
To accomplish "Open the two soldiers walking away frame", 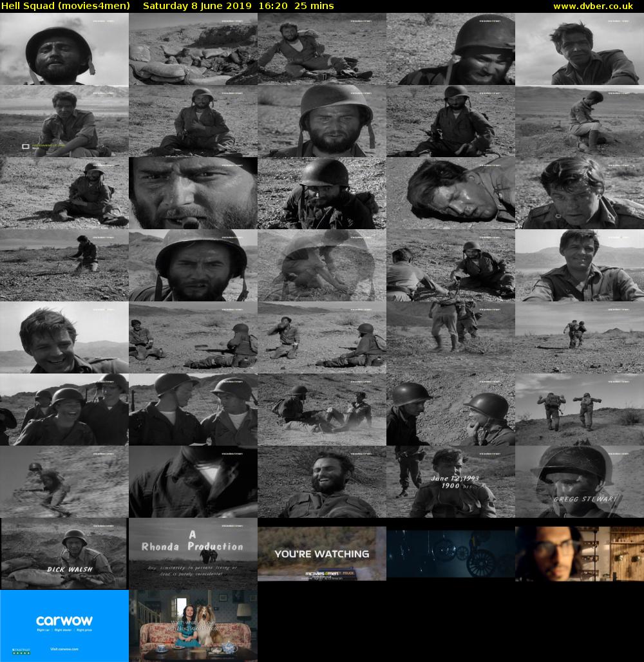I will pos(580,409).
